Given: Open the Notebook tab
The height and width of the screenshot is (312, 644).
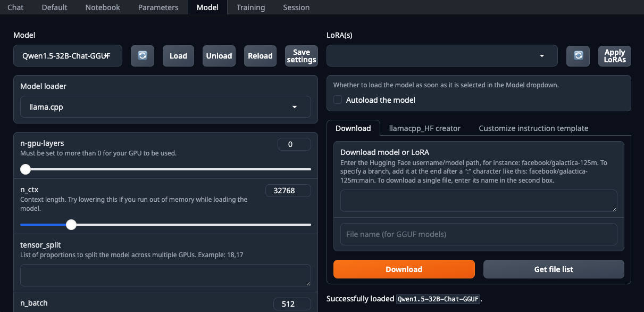Looking at the screenshot, I should [103, 7].
